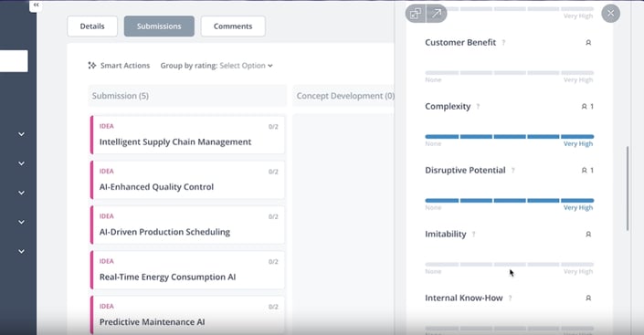Expand the third sidebar chevron section

pyautogui.click(x=21, y=193)
